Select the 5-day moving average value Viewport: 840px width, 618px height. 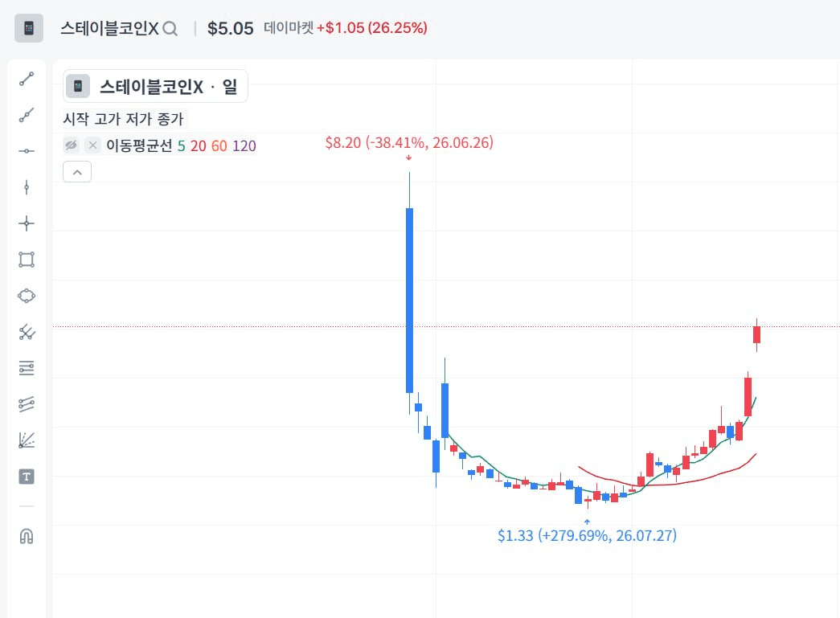pos(181,145)
